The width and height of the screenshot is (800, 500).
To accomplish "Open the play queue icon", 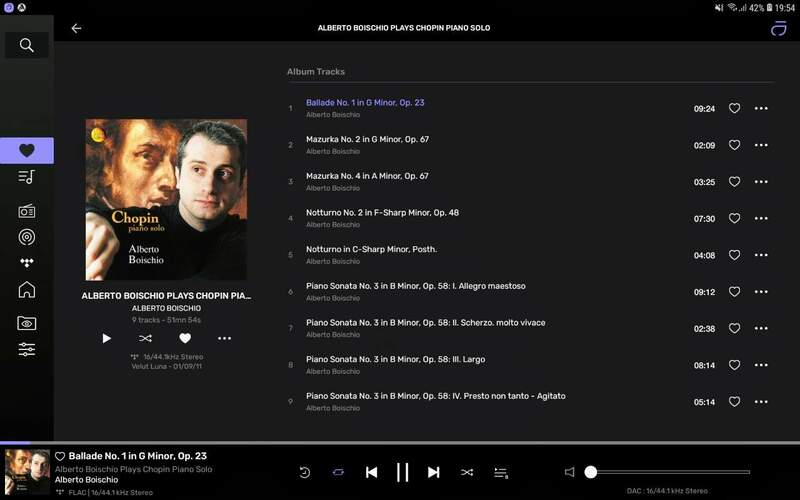I will coord(501,473).
